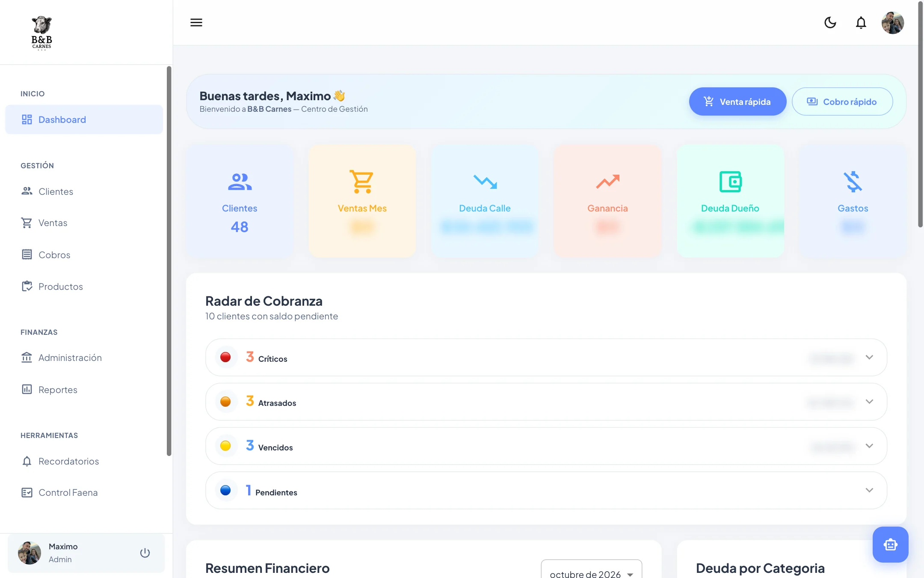
Task: Open Clientes in the sidebar menu
Action: pyautogui.click(x=84, y=191)
